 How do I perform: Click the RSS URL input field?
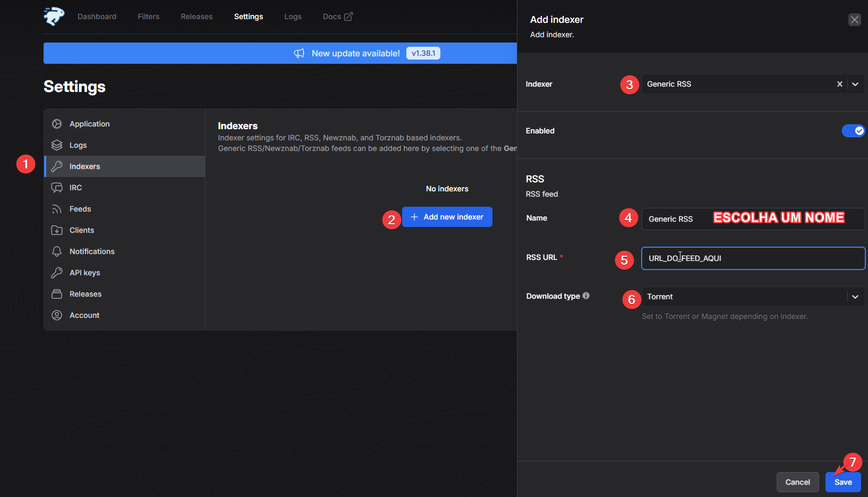point(752,258)
